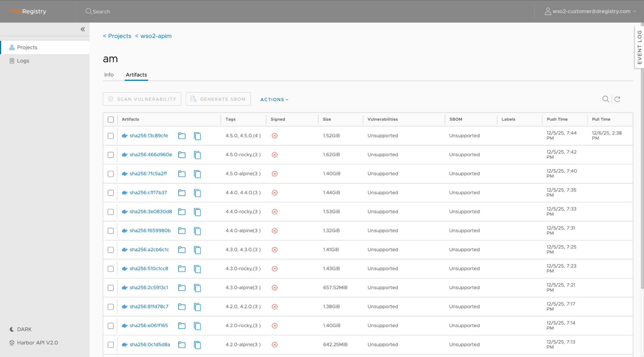This screenshot has width=644, height=357.
Task: Open the artifact search filter icon
Action: (x=606, y=99)
